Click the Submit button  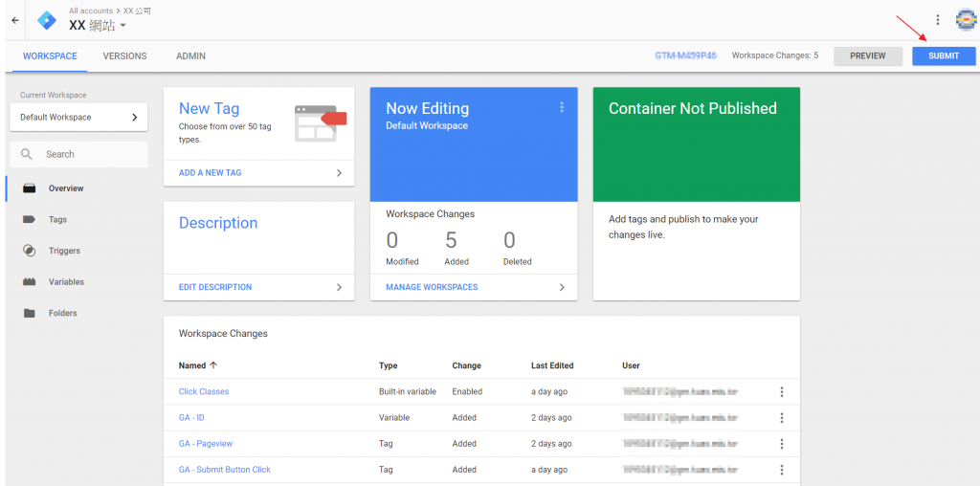coord(944,56)
